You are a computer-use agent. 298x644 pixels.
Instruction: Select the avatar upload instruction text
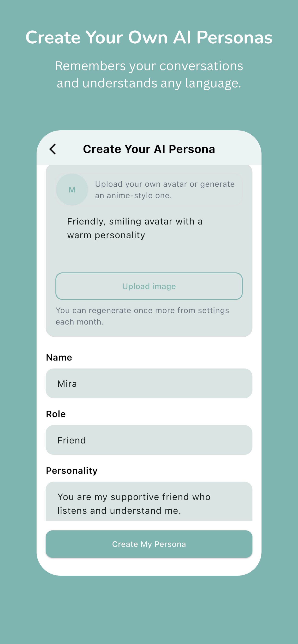(x=165, y=190)
